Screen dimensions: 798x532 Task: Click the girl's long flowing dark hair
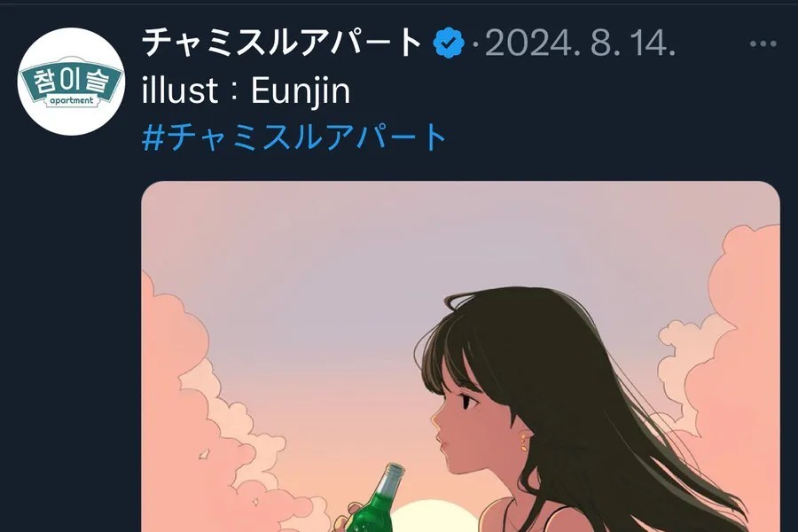(x=600, y=407)
